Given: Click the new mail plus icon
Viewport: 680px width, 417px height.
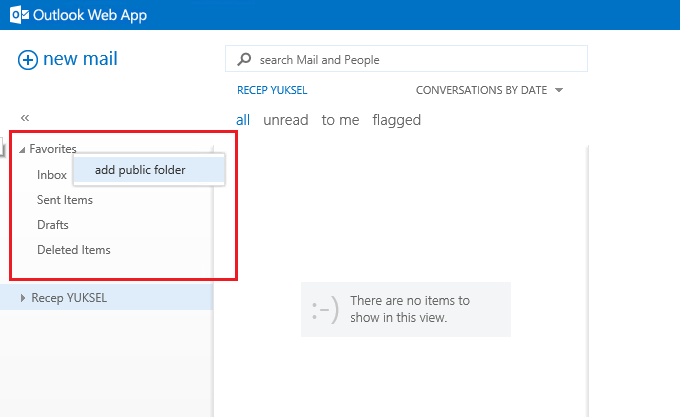Looking at the screenshot, I should point(28,60).
